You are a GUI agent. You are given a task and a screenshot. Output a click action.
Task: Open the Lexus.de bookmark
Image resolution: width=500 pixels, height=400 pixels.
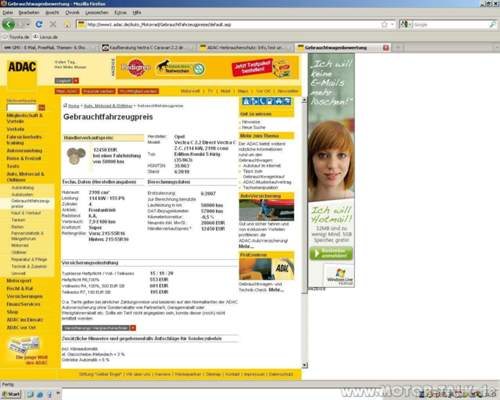click(46, 37)
